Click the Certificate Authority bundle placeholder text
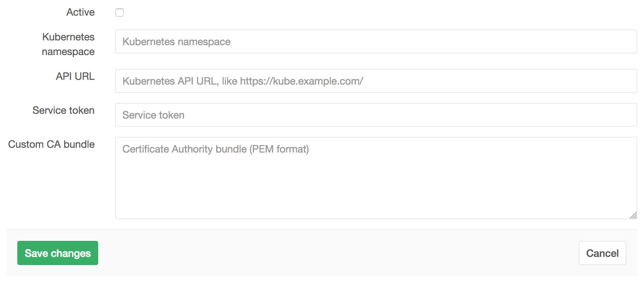Screen dimensions: 644x282 [216, 149]
